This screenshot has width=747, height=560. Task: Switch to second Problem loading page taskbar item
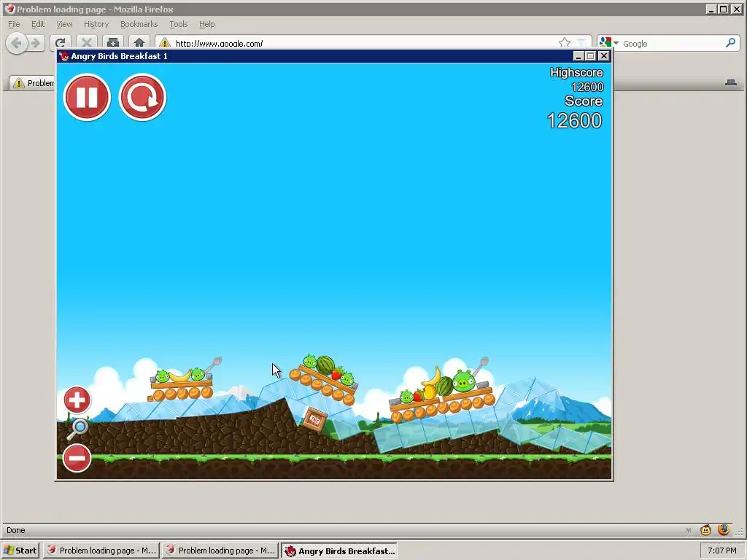220,551
